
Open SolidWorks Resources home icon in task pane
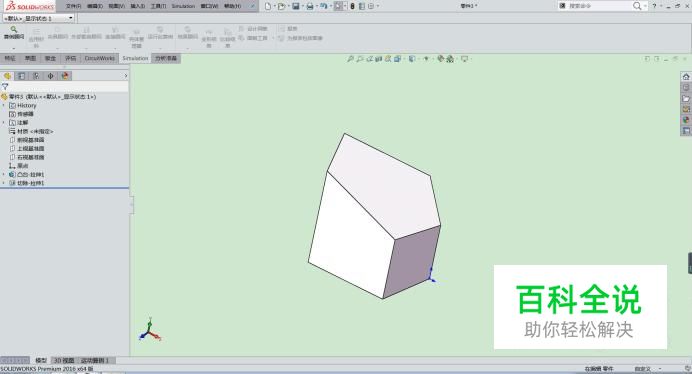686,77
